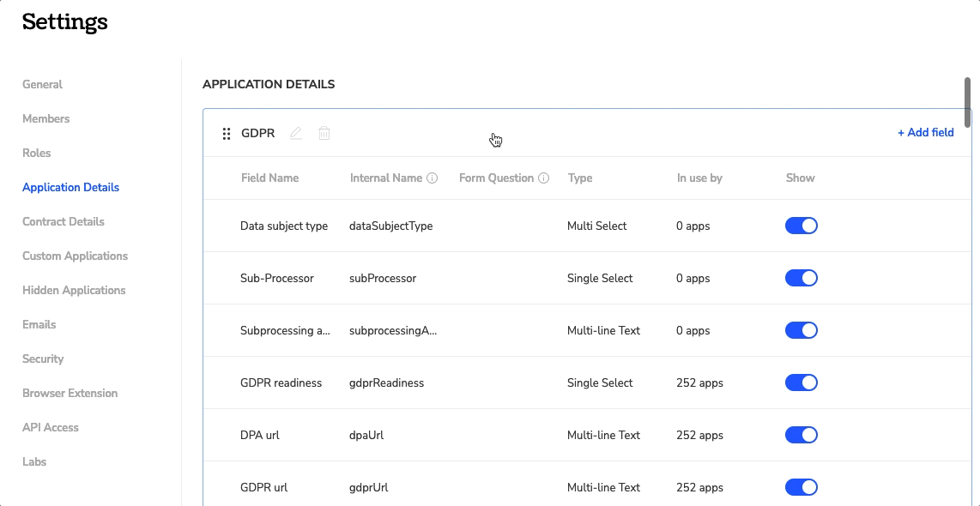The height and width of the screenshot is (506, 980).
Task: Click the Form Question column header
Action: [496, 178]
